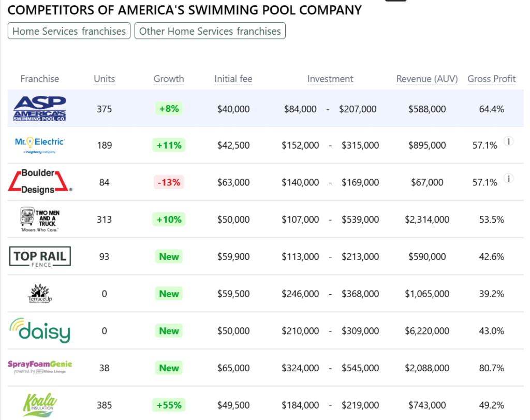Click the 385 units value
Viewport: 530px width, 420px height.
tap(104, 405)
